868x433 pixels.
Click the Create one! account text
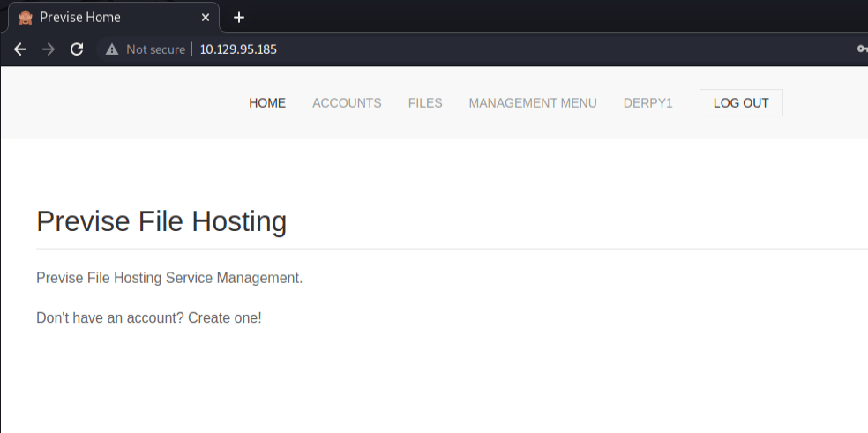pyautogui.click(x=224, y=317)
